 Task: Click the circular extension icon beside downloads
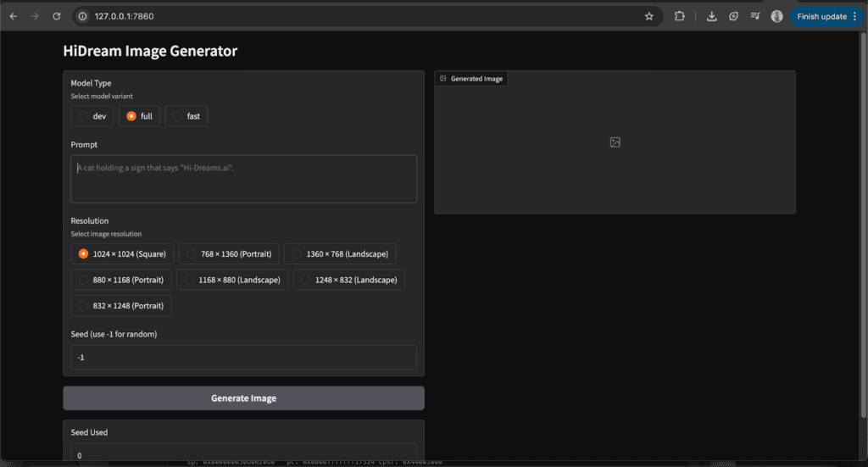coord(733,17)
